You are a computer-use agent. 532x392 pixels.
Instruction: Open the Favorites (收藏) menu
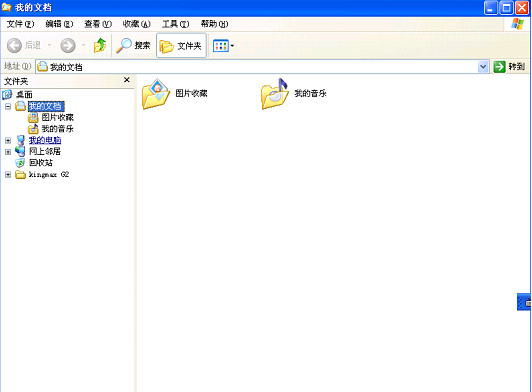(x=136, y=24)
